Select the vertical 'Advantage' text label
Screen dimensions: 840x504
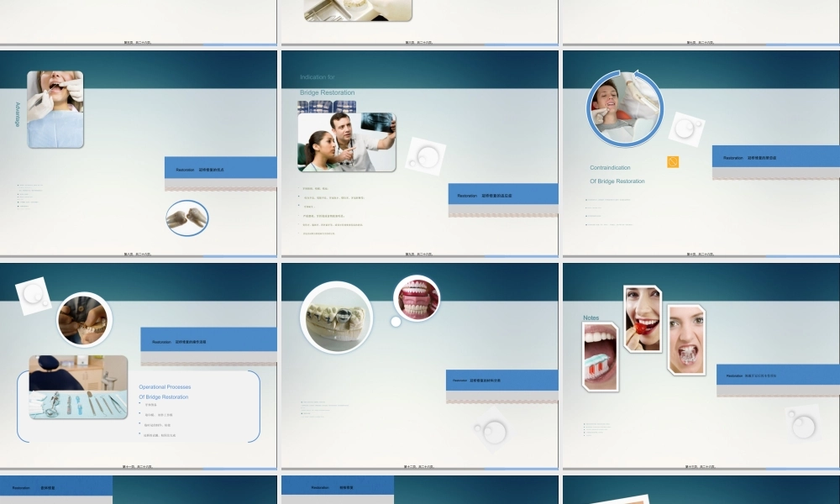[18, 114]
